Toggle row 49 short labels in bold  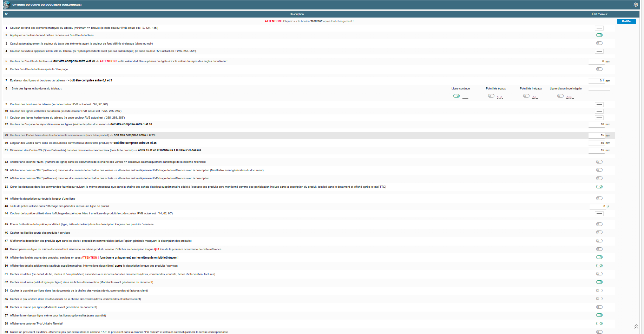tap(599, 257)
